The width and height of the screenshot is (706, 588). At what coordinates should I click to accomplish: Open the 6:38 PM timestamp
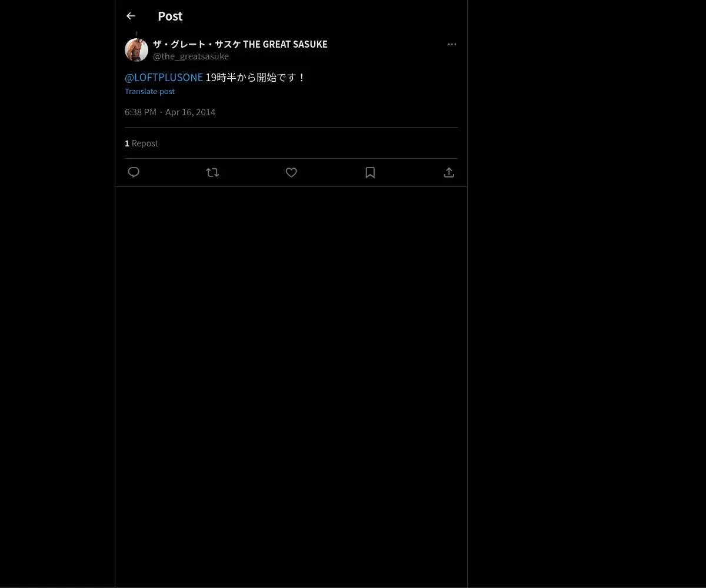141,112
